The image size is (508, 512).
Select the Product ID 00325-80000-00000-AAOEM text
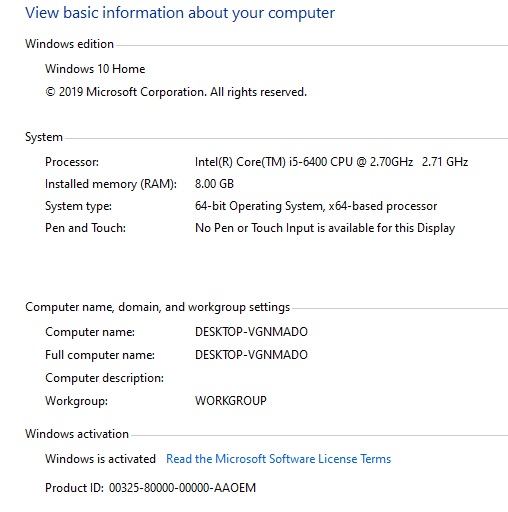pyautogui.click(x=150, y=488)
